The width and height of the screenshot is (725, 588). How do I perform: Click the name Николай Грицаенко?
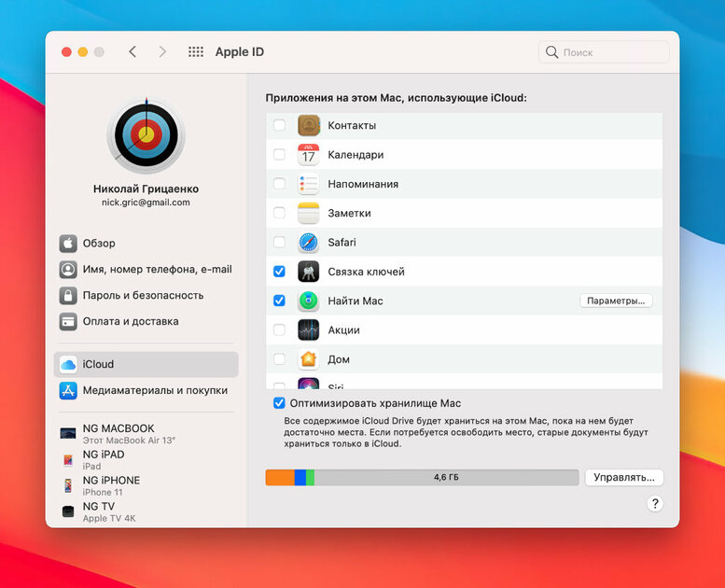[x=146, y=189]
